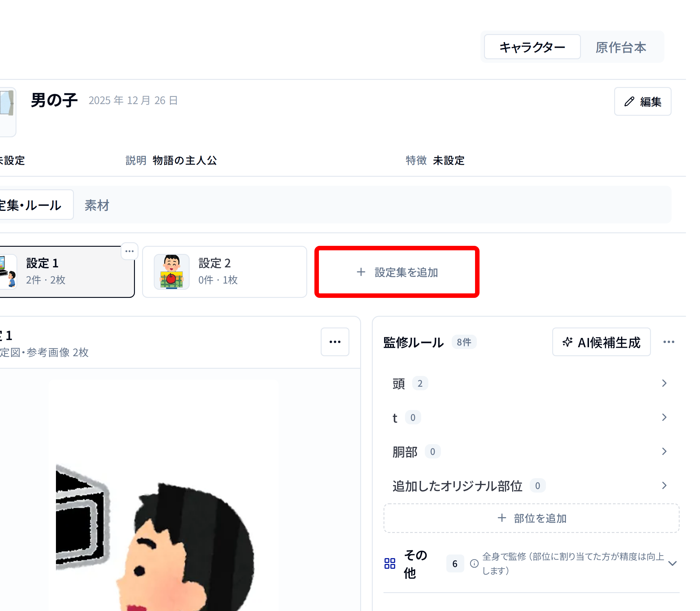Click the AI候補生成 button
This screenshot has width=700, height=611.
pyautogui.click(x=601, y=342)
